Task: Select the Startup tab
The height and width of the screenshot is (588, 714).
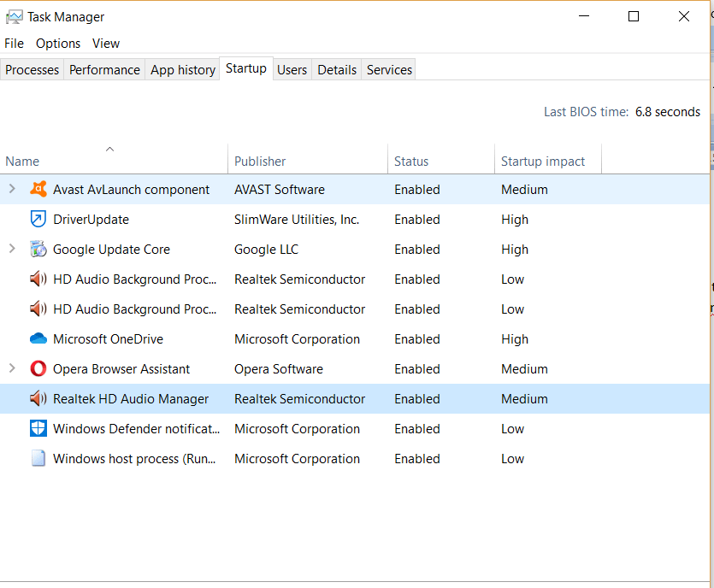Action: tap(246, 68)
